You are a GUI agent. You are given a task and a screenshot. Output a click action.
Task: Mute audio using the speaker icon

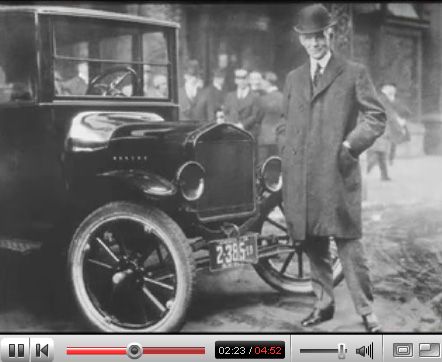(x=365, y=351)
